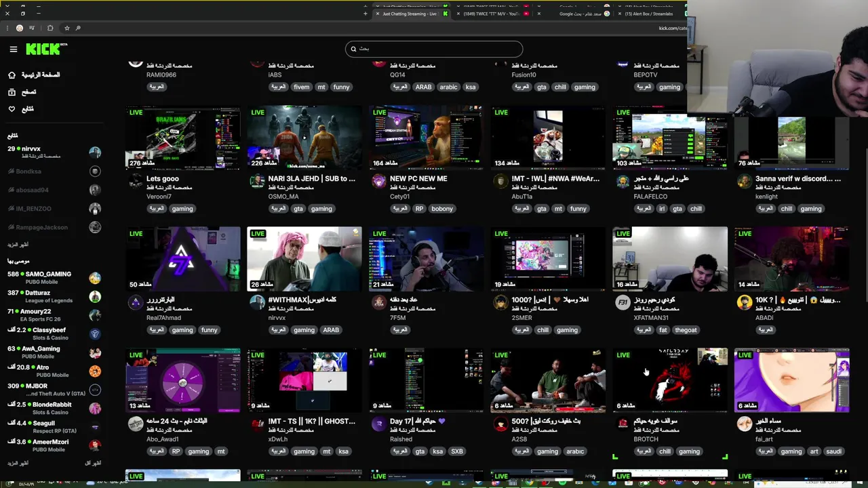Bookmark page with star icon in toolbar

(66, 28)
